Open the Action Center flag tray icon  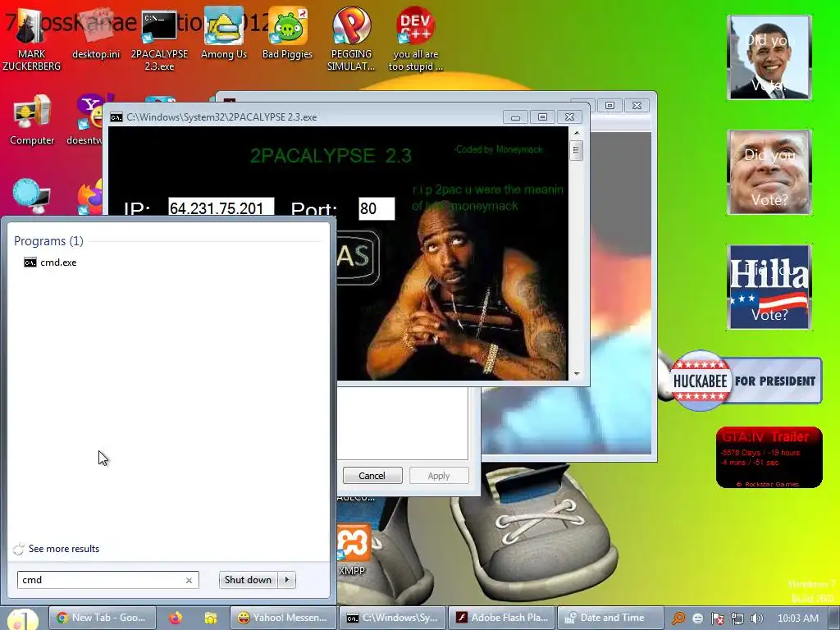(x=717, y=619)
